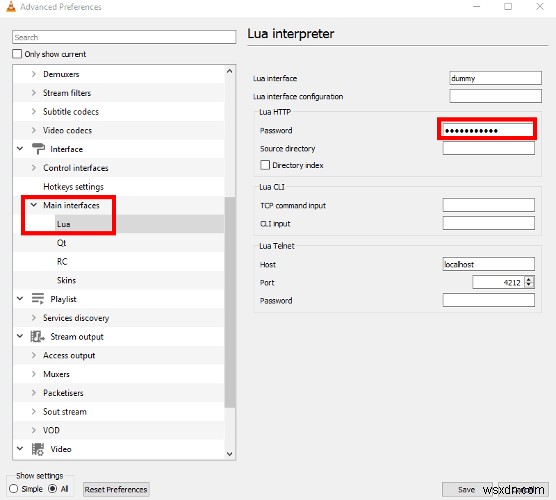
Task: Expand the Stream filters node
Action: tap(34, 93)
